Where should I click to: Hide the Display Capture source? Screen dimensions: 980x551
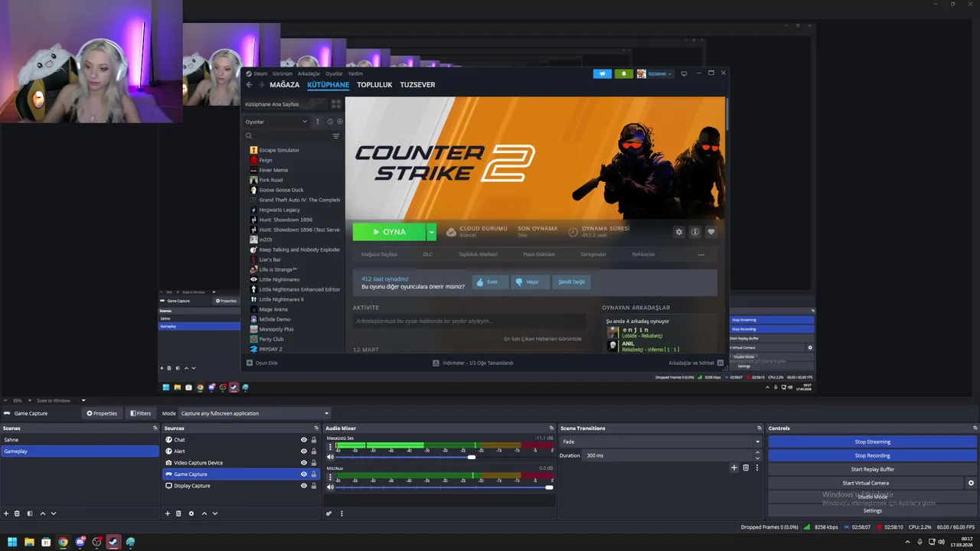[304, 486]
